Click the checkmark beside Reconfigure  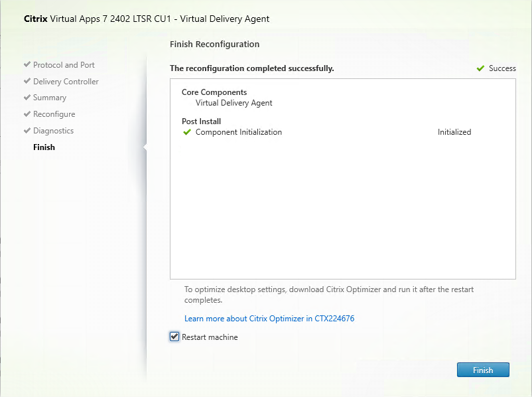point(27,114)
